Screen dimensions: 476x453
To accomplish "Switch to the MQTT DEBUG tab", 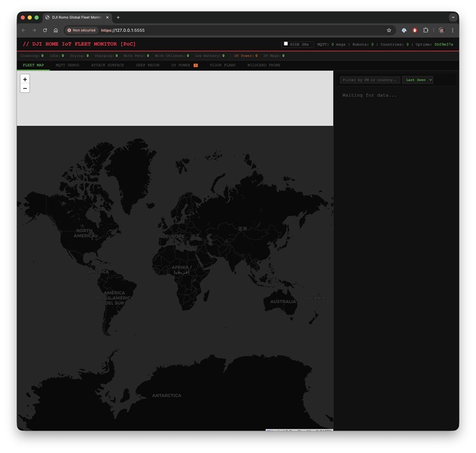I will point(68,66).
